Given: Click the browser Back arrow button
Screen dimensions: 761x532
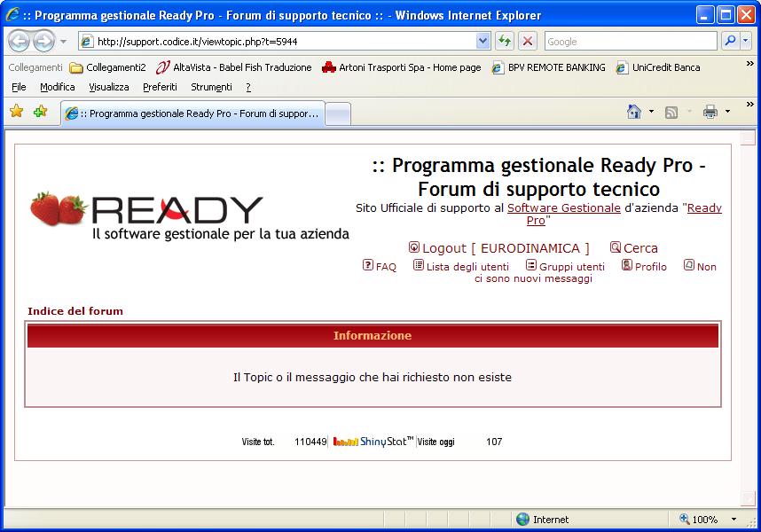Looking at the screenshot, I should click(19, 41).
